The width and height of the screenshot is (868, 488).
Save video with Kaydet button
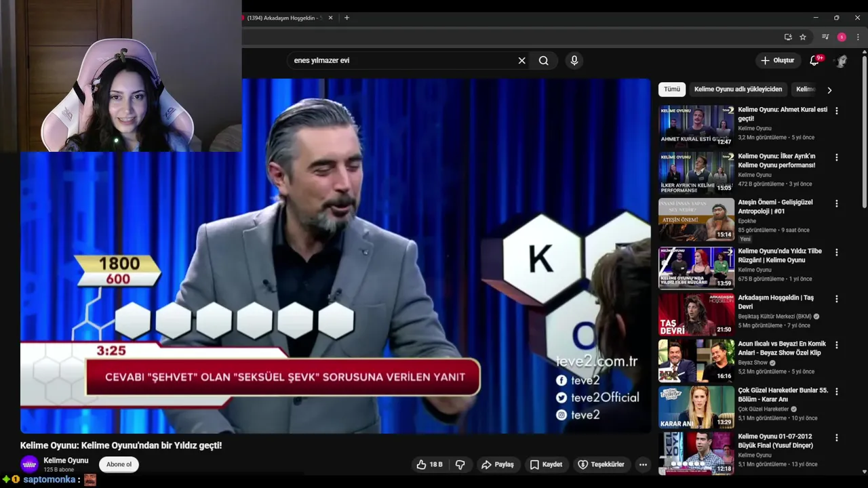[x=546, y=464]
